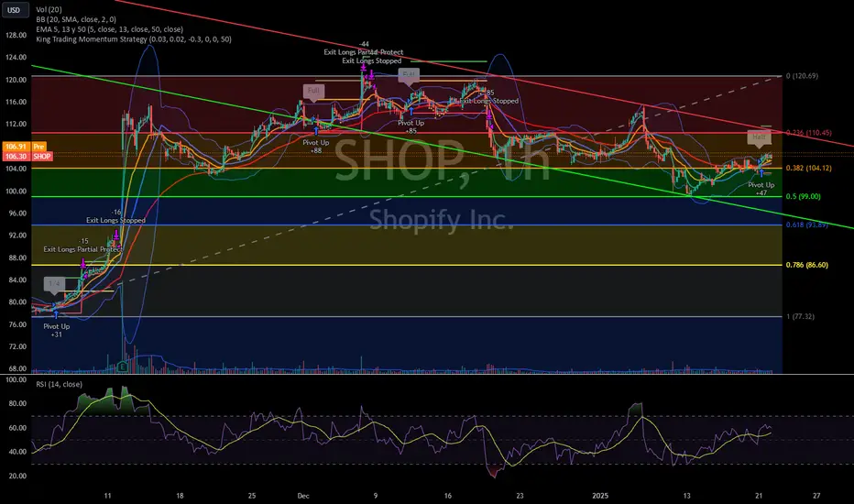Select Fibonacci level 0.618 (93.89) label

tap(806, 225)
